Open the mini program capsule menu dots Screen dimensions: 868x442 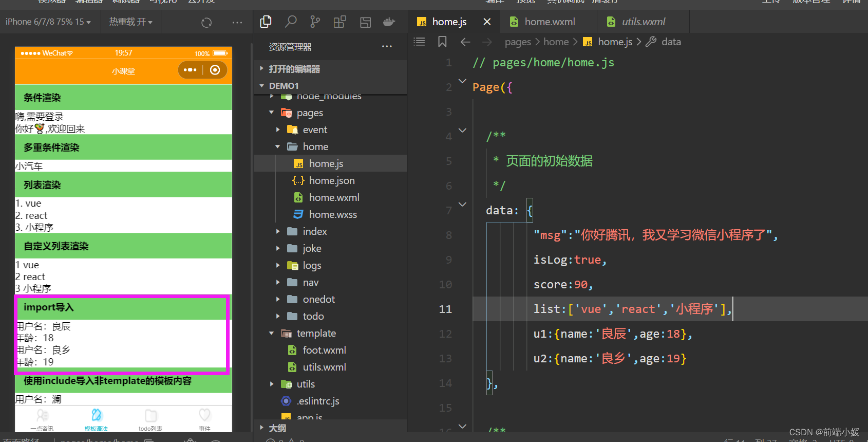[190, 70]
